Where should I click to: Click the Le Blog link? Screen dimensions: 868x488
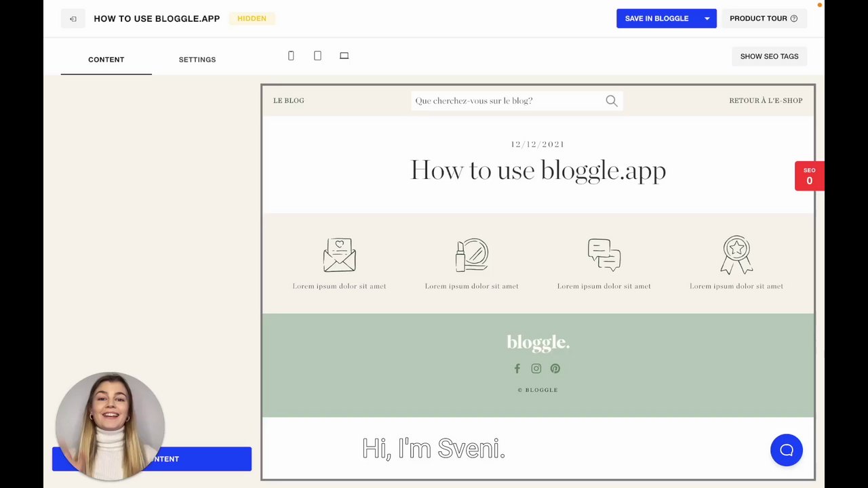click(x=289, y=101)
